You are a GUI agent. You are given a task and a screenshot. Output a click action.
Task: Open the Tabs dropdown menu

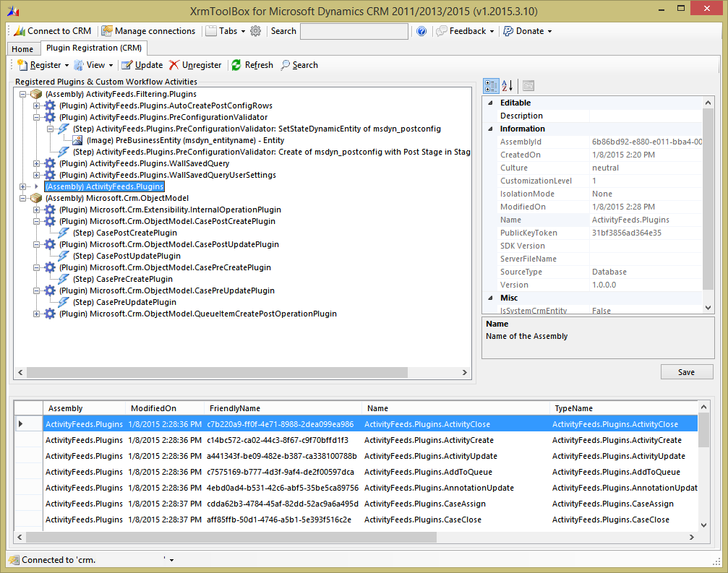click(x=226, y=31)
